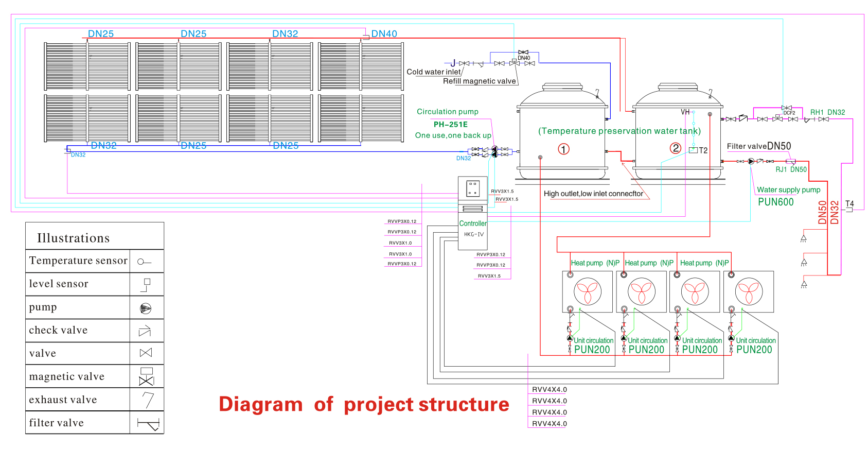Click the circled number 1 on the tank

(x=563, y=149)
